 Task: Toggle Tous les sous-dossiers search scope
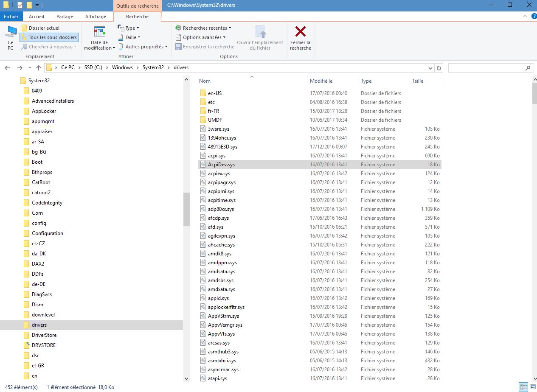[49, 37]
